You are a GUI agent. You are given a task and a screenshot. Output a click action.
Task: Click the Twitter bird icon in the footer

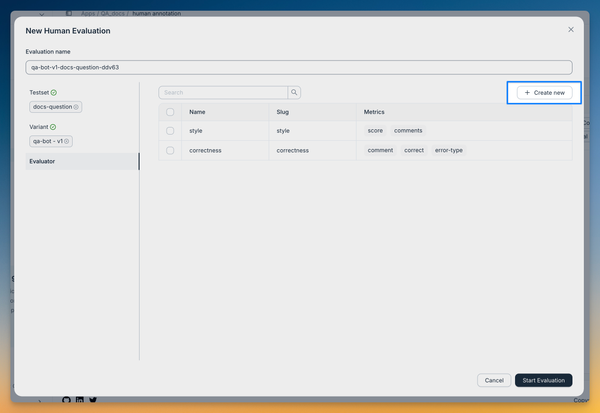click(93, 400)
